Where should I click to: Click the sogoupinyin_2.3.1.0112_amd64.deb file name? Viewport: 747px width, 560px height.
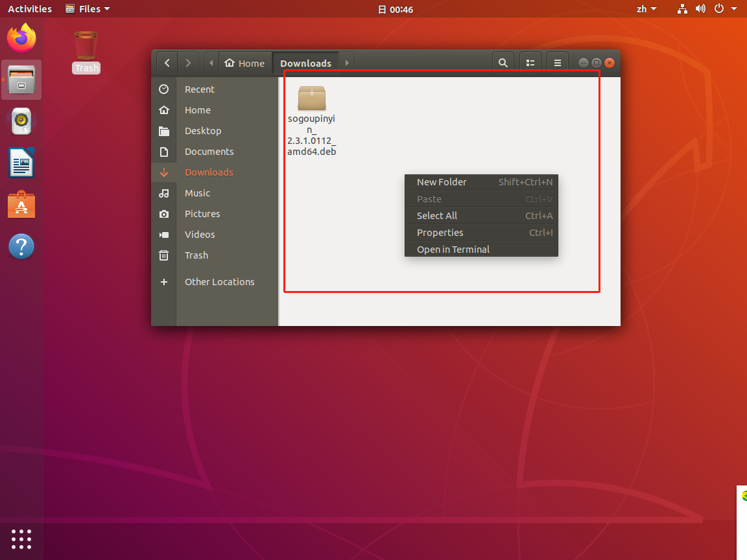coord(311,135)
